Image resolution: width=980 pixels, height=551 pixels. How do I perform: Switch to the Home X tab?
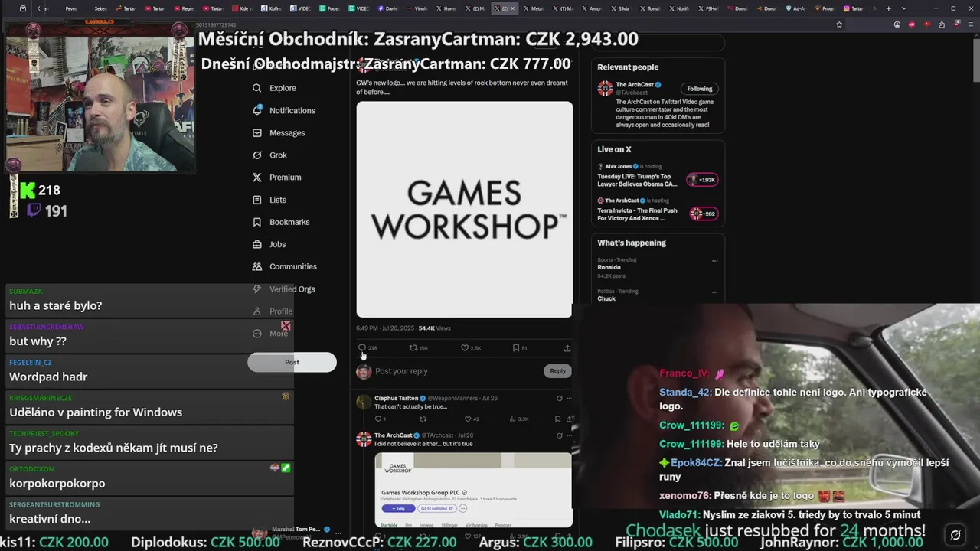tap(447, 8)
